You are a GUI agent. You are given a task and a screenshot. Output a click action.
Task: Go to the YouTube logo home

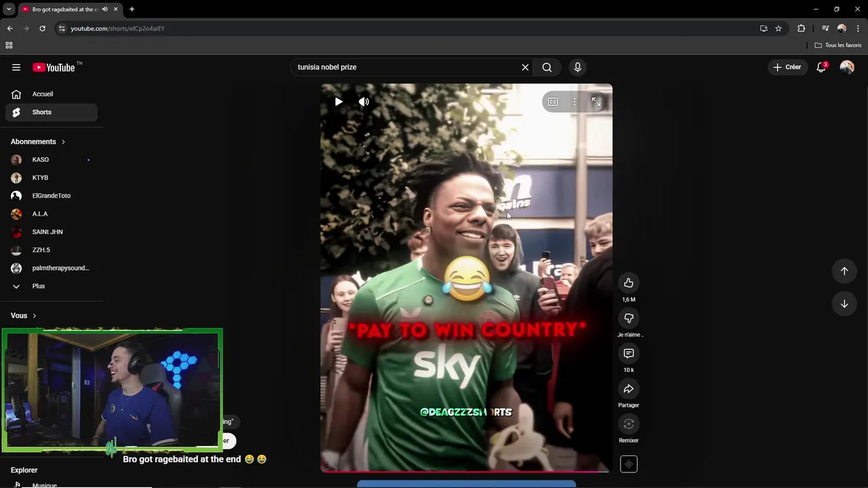pos(54,67)
